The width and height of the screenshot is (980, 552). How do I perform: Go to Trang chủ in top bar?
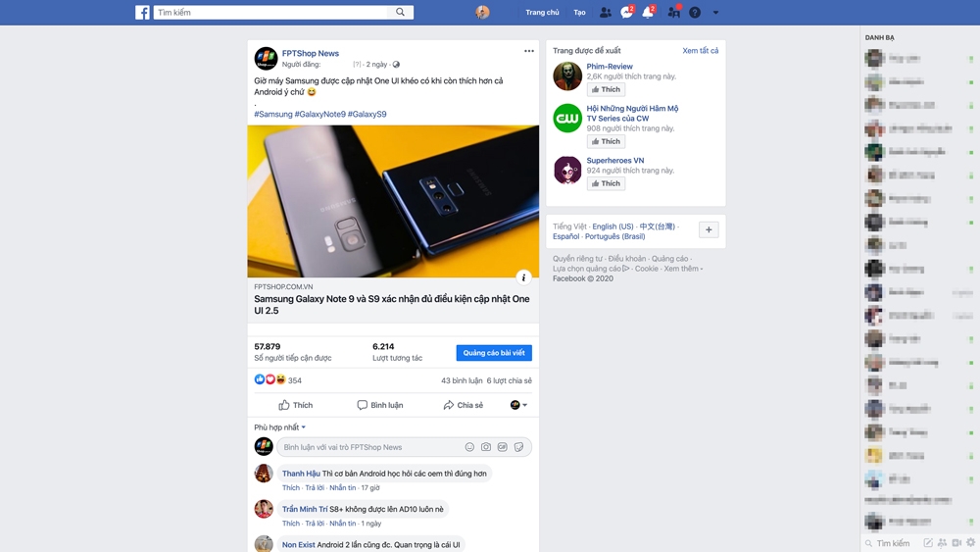542,13
